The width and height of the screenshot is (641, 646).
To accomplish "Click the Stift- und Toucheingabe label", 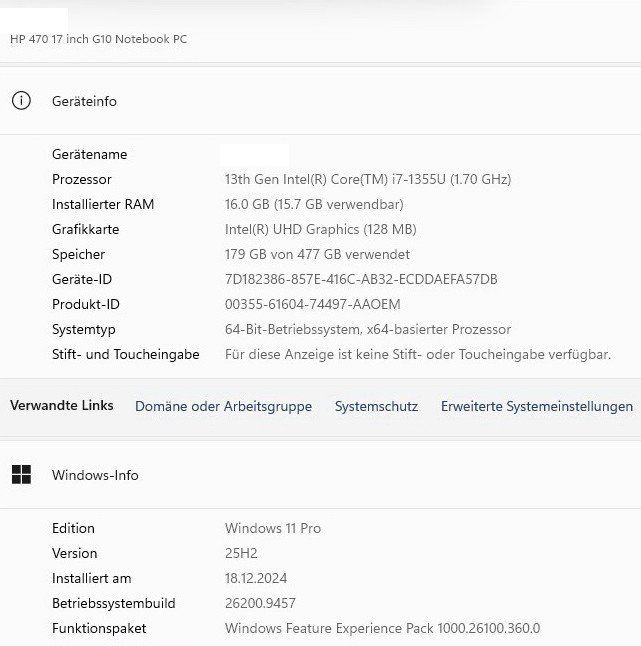I will pos(126,354).
